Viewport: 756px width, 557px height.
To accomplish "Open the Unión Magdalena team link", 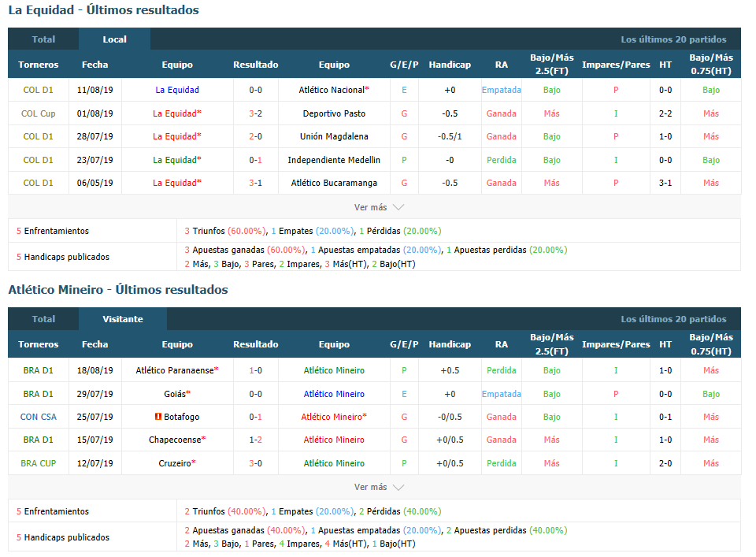I will (x=334, y=136).
